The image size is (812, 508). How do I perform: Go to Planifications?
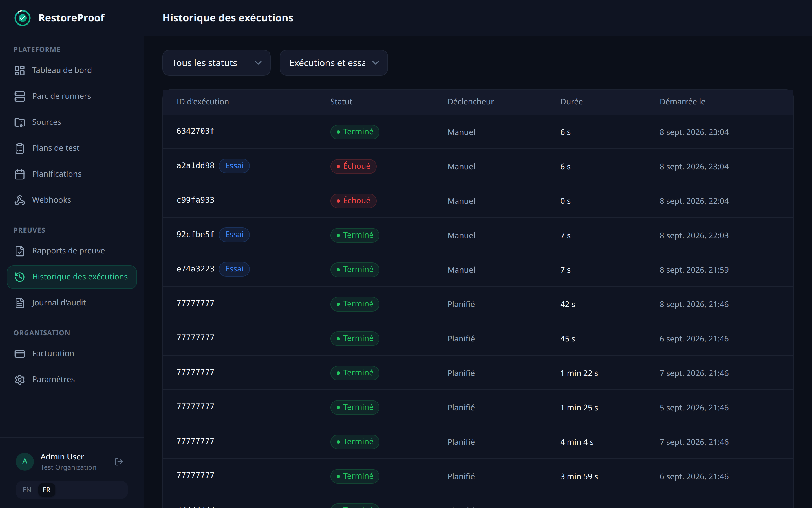(72, 174)
